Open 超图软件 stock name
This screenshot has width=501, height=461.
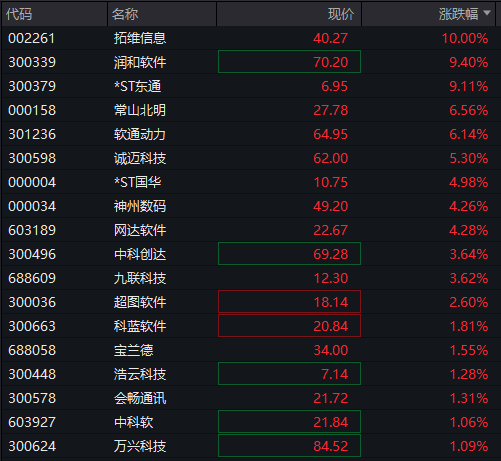(140, 302)
